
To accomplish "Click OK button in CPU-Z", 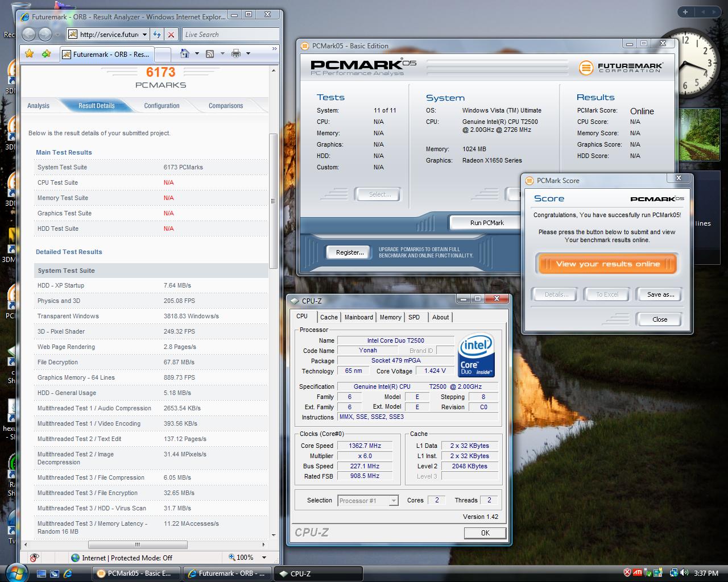I will (x=485, y=533).
